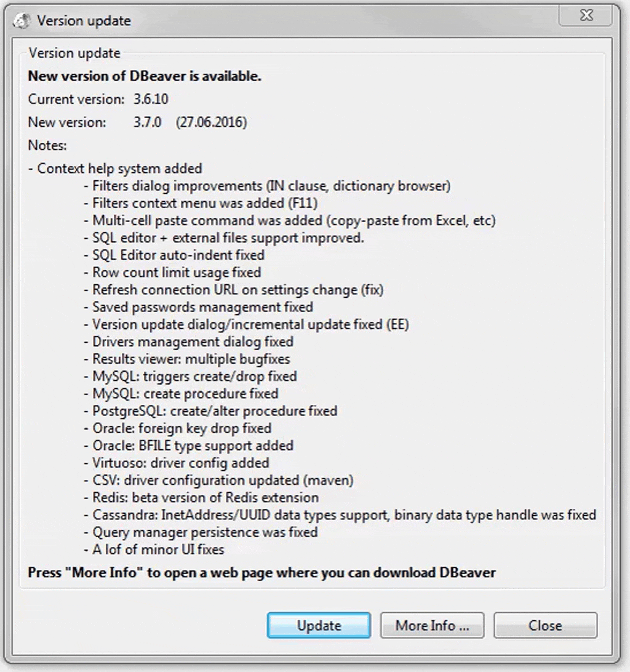Click the bold 'Press "More Info"' instruction text
This screenshot has width=630, height=672.
pos(261,572)
